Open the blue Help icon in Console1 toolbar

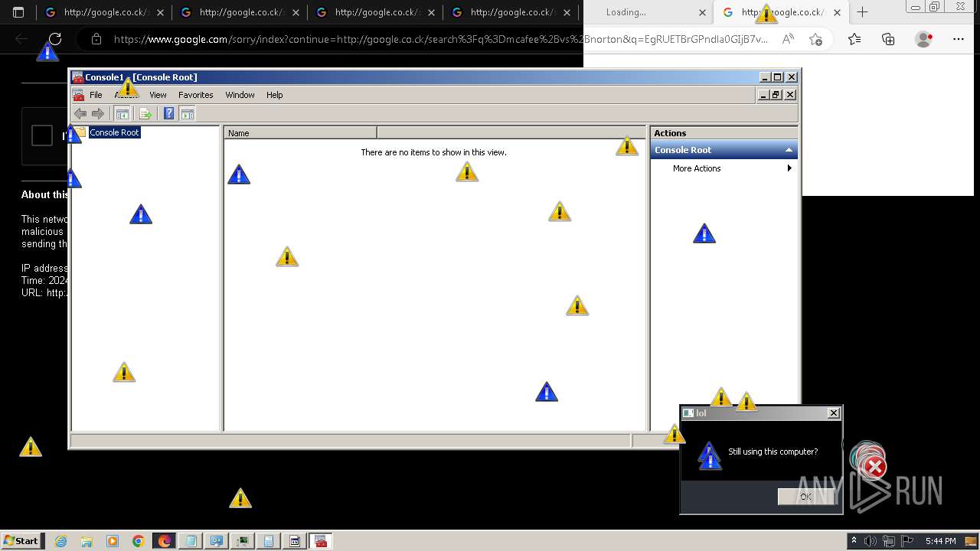169,114
